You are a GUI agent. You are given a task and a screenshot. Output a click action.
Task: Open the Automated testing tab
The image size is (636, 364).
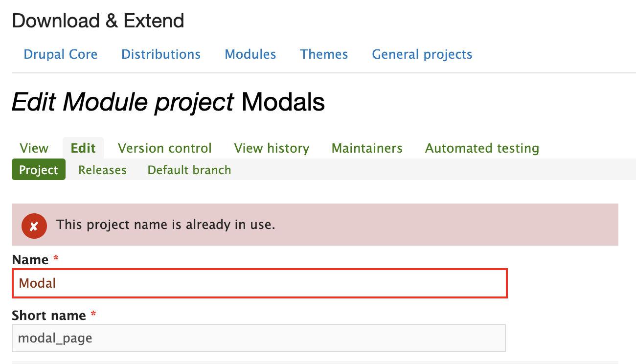[481, 148]
